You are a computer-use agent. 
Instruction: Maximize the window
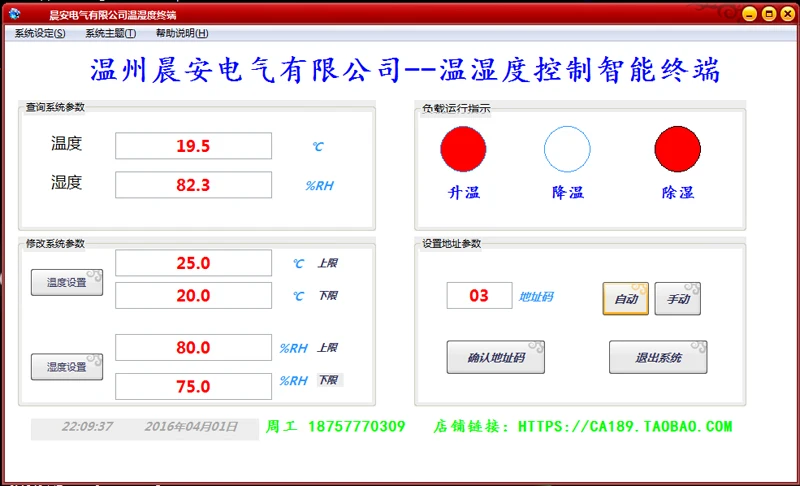click(768, 14)
